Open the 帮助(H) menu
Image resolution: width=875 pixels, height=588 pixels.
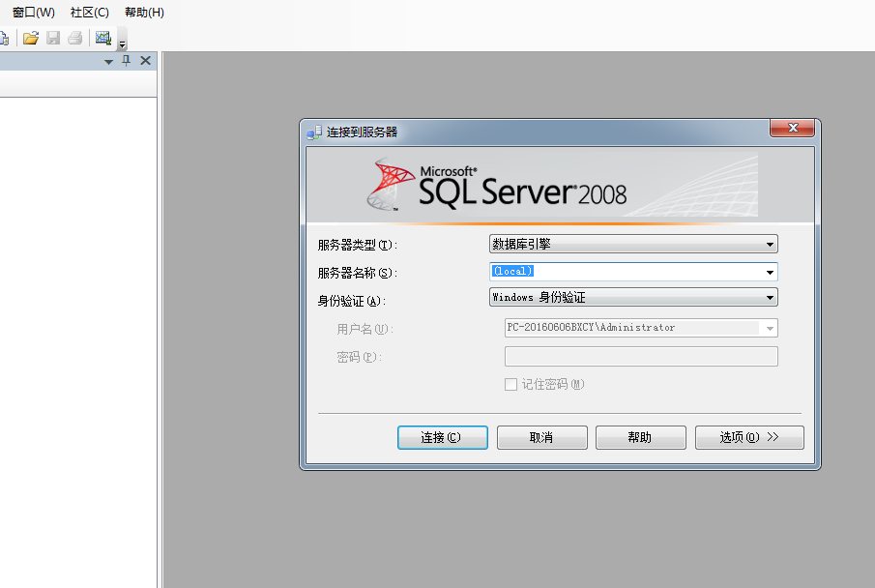(144, 13)
